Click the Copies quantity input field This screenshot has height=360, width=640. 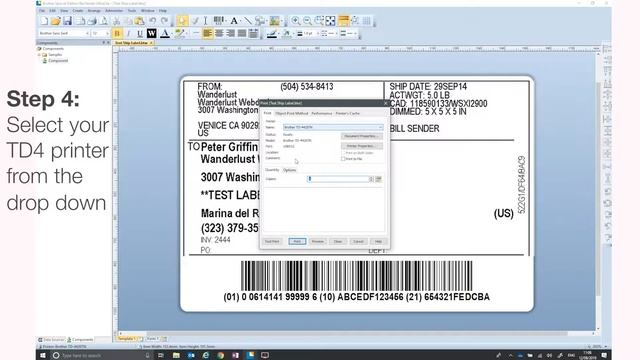click(338, 179)
